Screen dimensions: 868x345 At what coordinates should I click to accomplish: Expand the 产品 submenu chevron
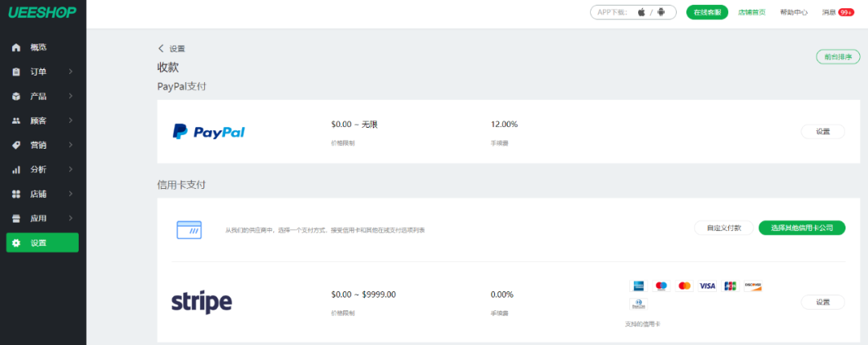[71, 97]
